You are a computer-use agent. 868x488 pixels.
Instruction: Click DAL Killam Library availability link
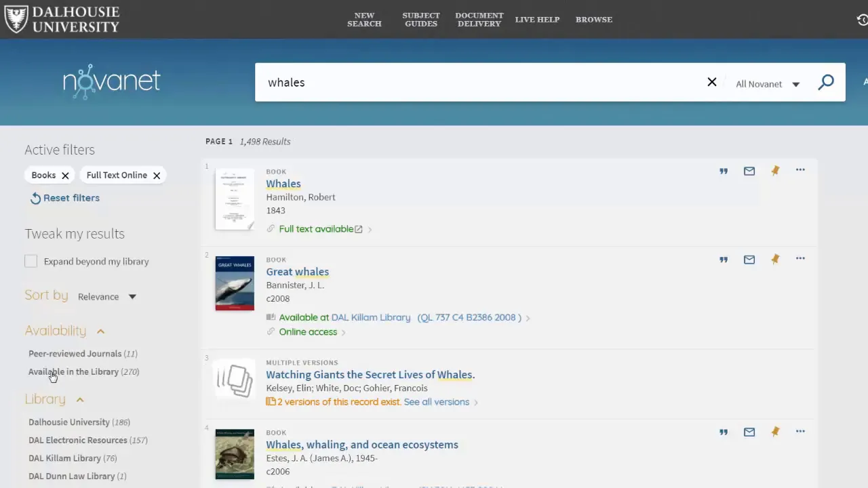371,318
